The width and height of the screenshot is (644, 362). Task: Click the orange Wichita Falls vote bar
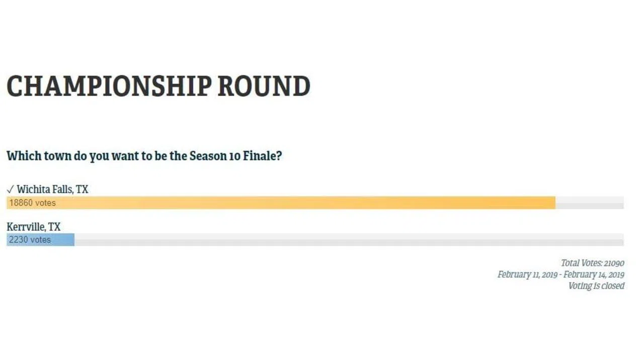281,203
